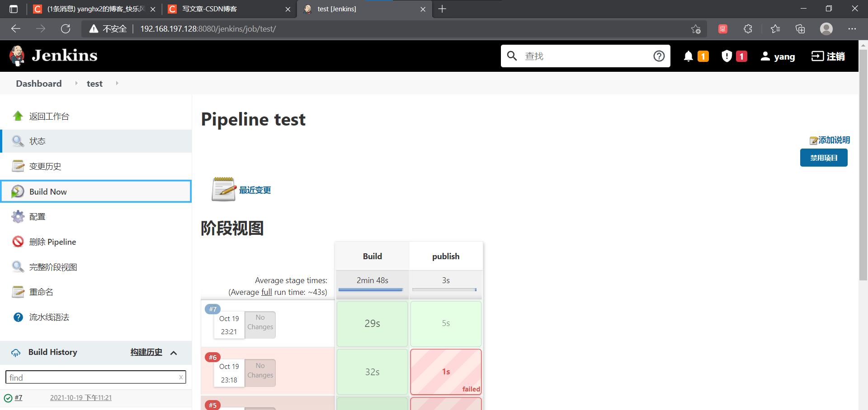Viewport: 868px width, 410px height.
Task: Log out with the 注销 button
Action: click(x=828, y=56)
